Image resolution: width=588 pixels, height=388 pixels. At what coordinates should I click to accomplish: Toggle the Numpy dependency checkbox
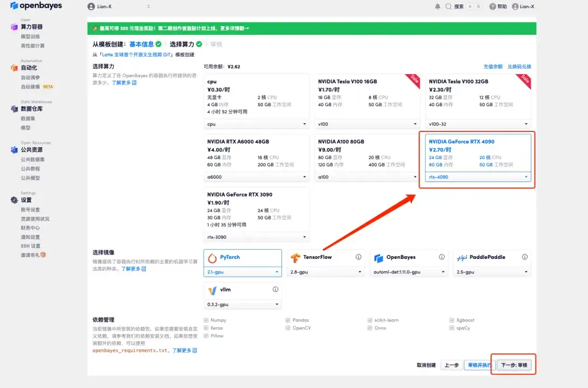pyautogui.click(x=206, y=320)
